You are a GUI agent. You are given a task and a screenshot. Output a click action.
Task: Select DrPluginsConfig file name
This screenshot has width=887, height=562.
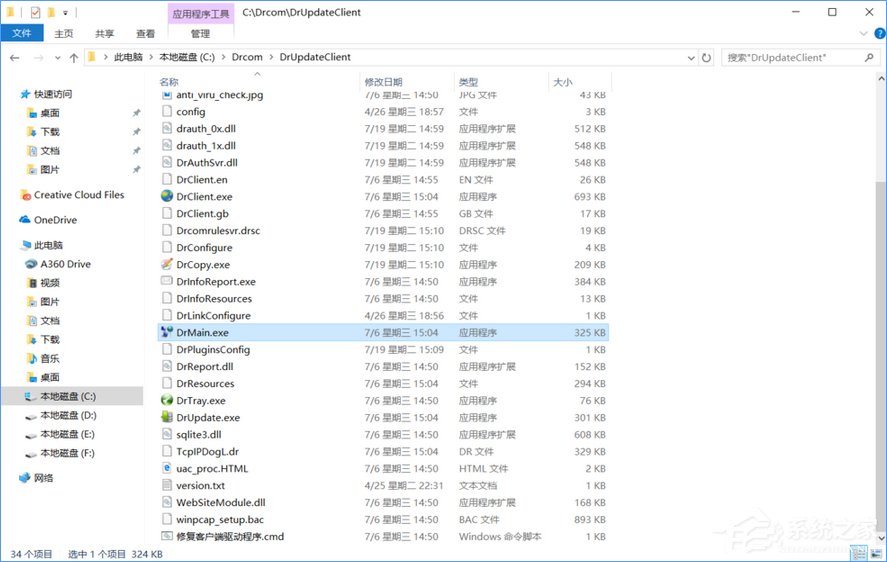[x=213, y=349]
